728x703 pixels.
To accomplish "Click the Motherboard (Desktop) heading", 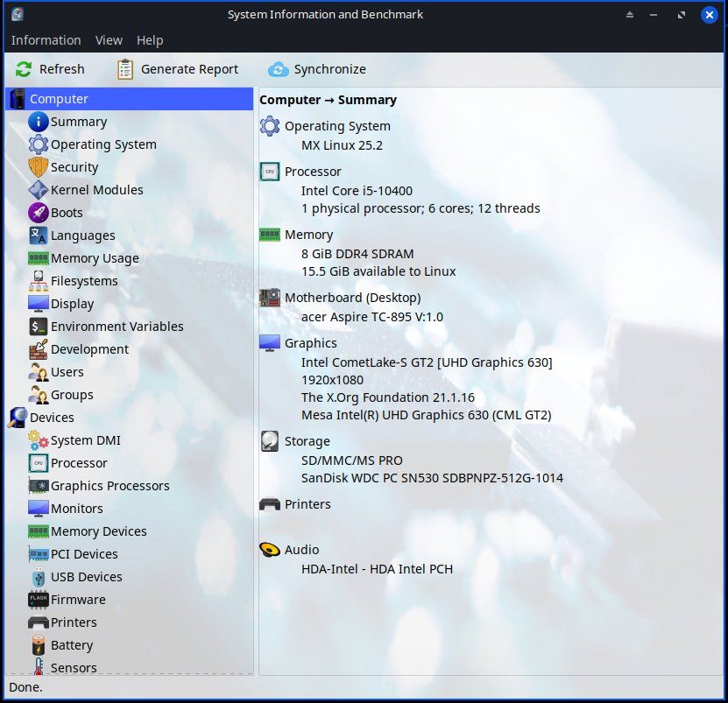I will 352,298.
